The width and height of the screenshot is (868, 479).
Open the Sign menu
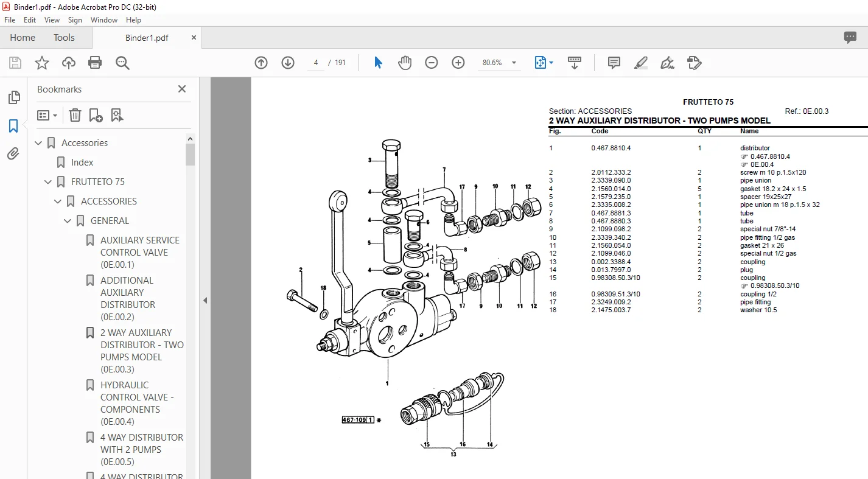[x=75, y=20]
